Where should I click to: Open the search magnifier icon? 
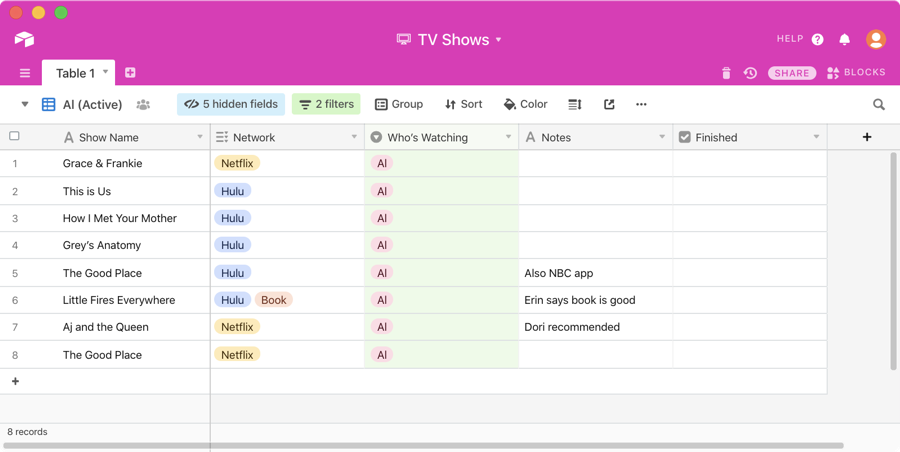[879, 104]
